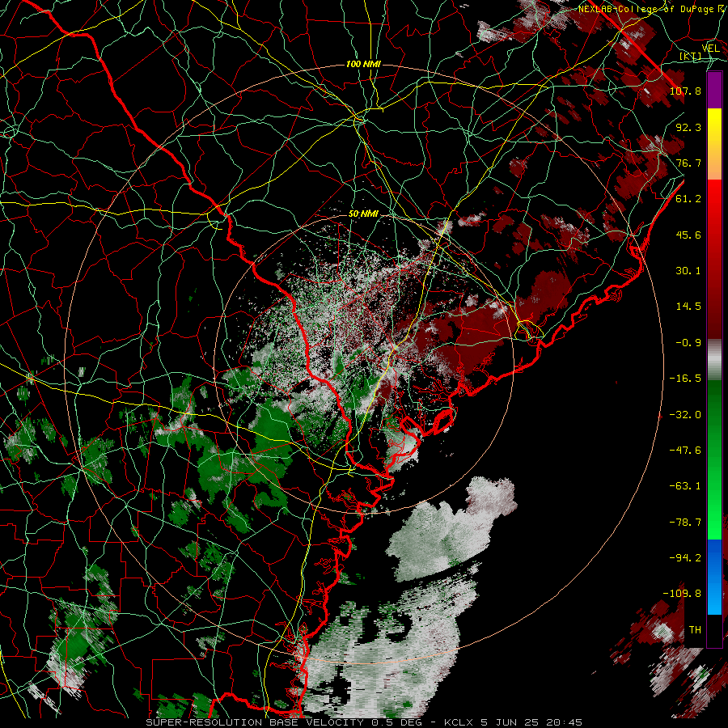
Task: Select the 61.2 velocity scale value
Action: click(x=688, y=199)
